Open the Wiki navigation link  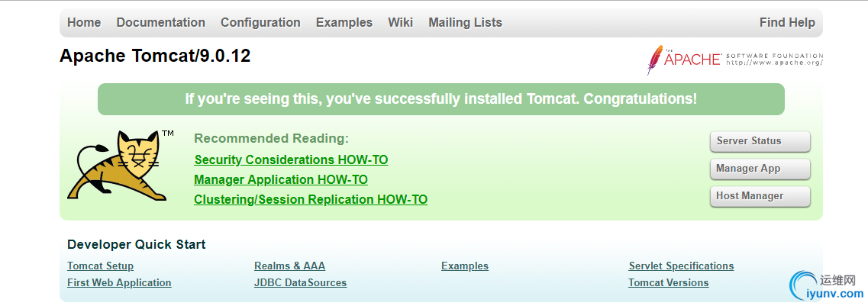tap(400, 23)
